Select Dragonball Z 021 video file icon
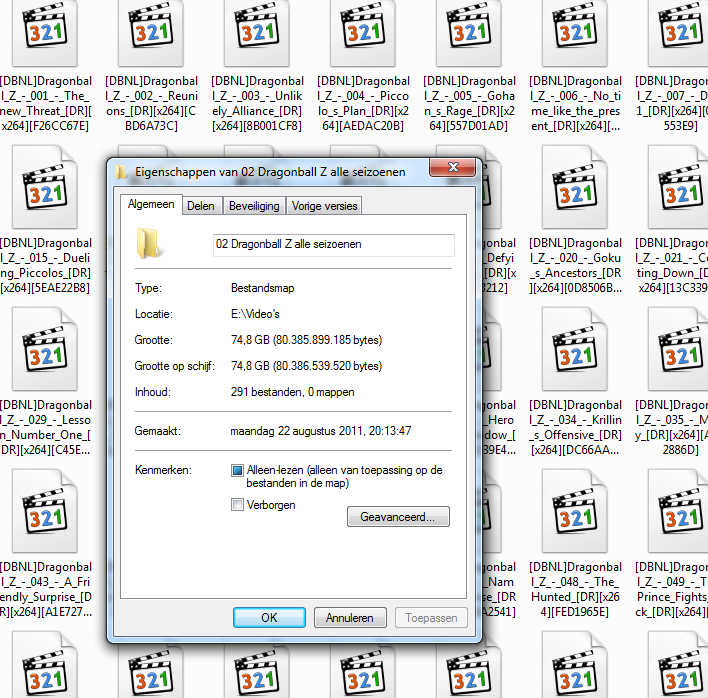 pyautogui.click(x=679, y=187)
